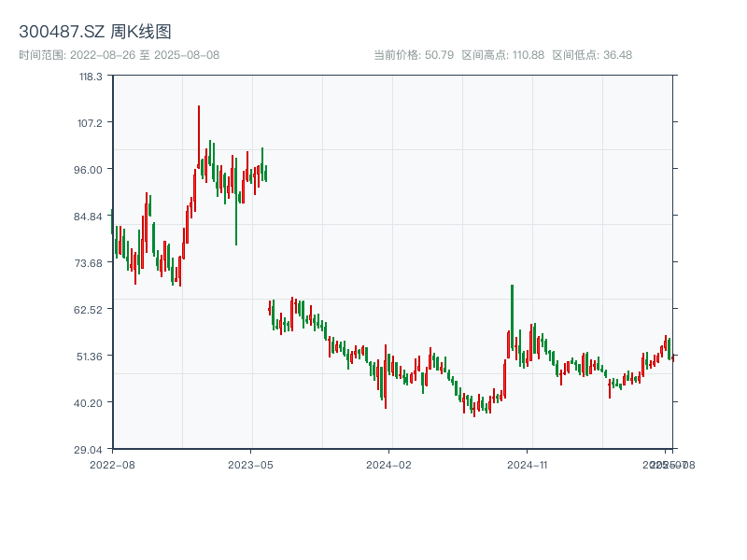
Task: Click the chart title 300487.SZ 周K线图
Action: [95, 33]
